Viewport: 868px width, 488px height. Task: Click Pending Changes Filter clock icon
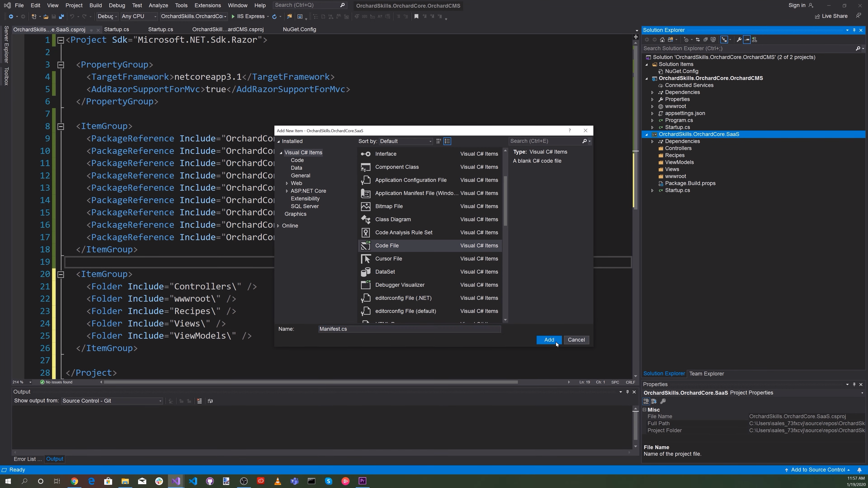tap(686, 40)
